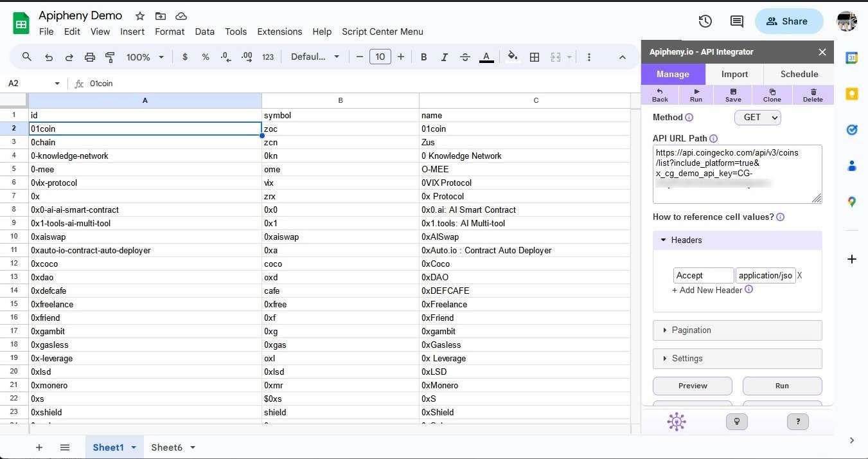
Task: Select the paint format tool
Action: click(x=110, y=57)
